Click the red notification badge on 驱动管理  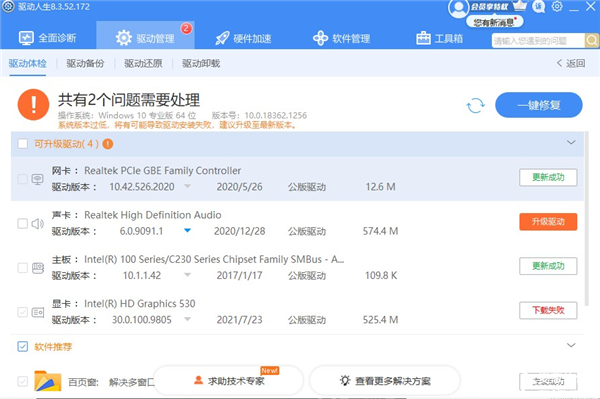click(186, 28)
